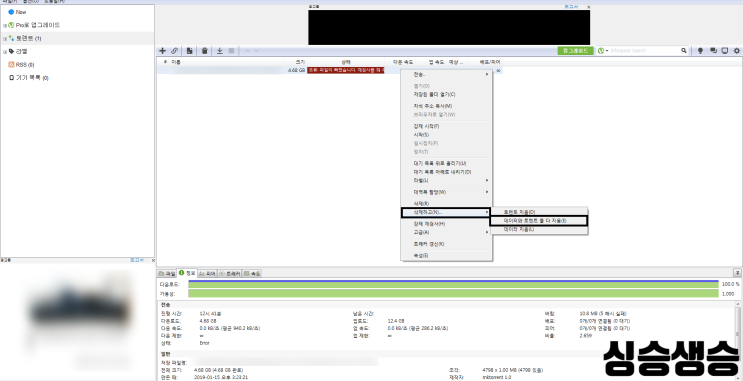This screenshot has width=743, height=381.
Task: Click the green 업그레이드 button
Action: click(575, 51)
